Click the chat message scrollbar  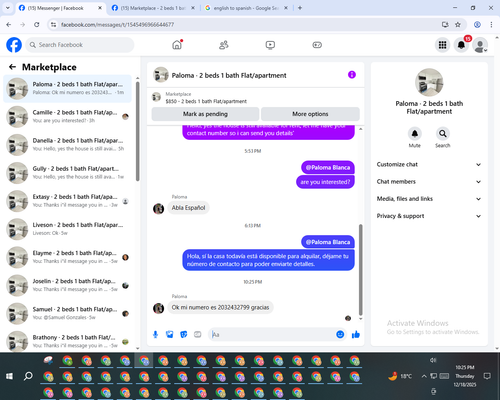pos(360,270)
